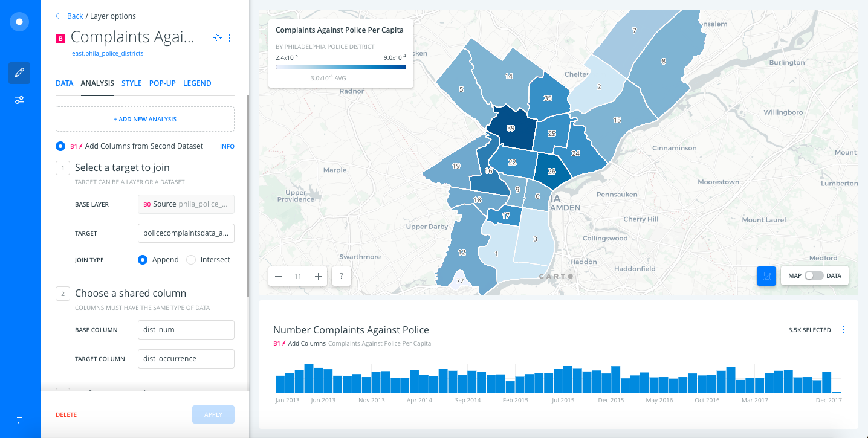Activate the blue map selection tool icon
The width and height of the screenshot is (868, 438).
pyautogui.click(x=766, y=276)
